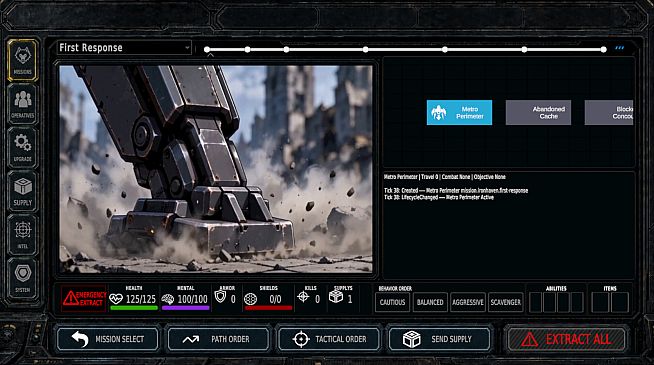Viewport: 654px width, 365px height.
Task: Click the mech leg mission image
Action: click(x=216, y=169)
